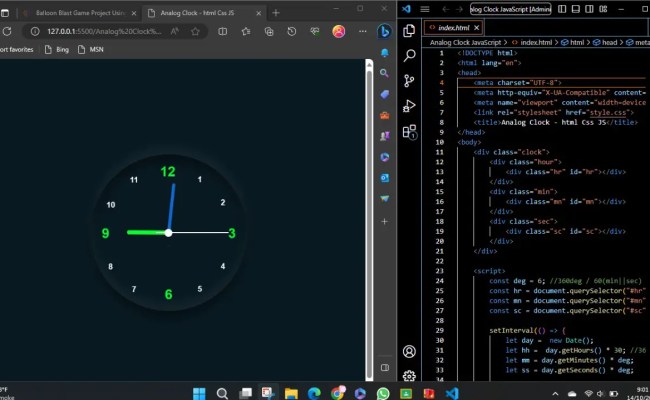Click the address bar URL 127.0.0.1:5500

click(104, 32)
